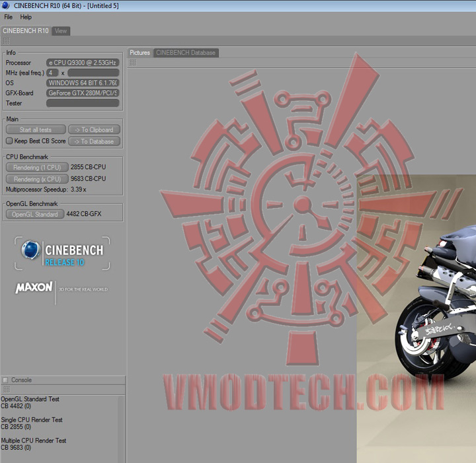The width and height of the screenshot is (476, 463).
Task: Click the empty MHz real frequency field
Action: point(93,73)
